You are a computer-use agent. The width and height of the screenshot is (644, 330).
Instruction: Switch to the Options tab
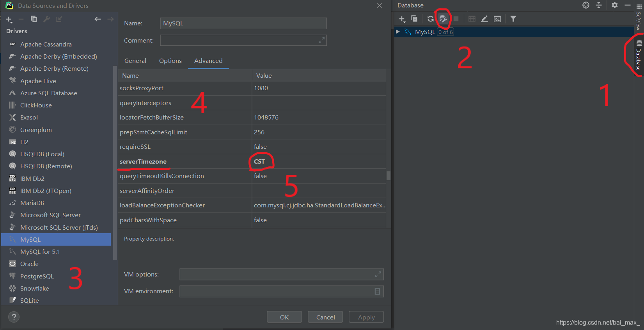click(x=170, y=61)
